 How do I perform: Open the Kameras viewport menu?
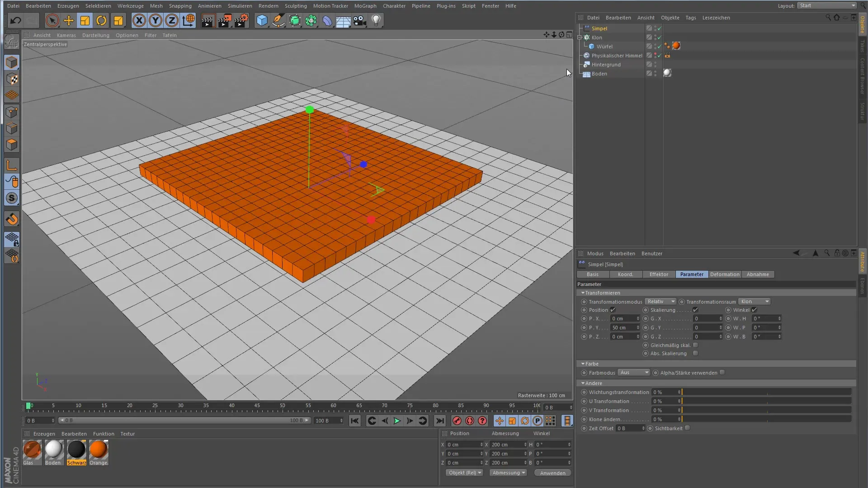click(x=66, y=35)
